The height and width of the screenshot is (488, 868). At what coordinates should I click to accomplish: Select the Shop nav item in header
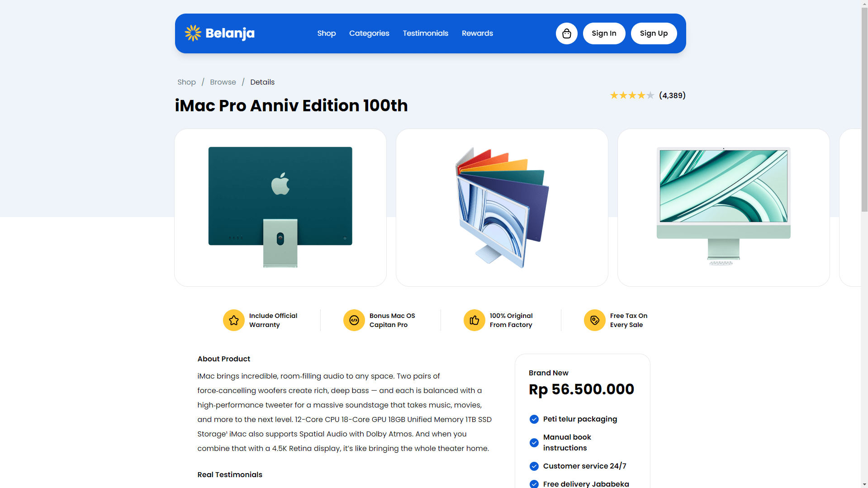[327, 33]
